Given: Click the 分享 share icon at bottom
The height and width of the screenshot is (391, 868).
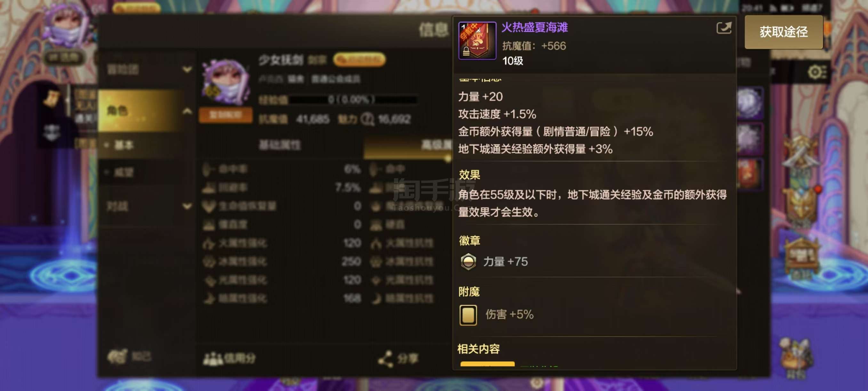Looking at the screenshot, I should point(385,359).
